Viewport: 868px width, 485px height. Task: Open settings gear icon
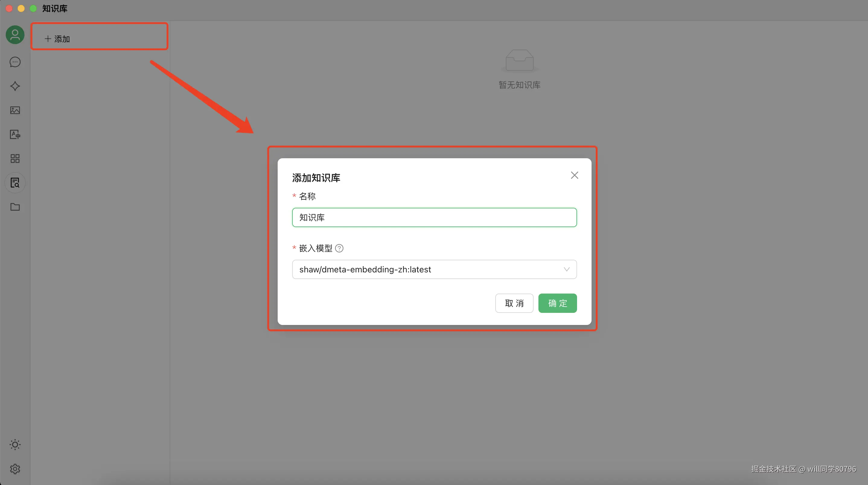pyautogui.click(x=15, y=469)
